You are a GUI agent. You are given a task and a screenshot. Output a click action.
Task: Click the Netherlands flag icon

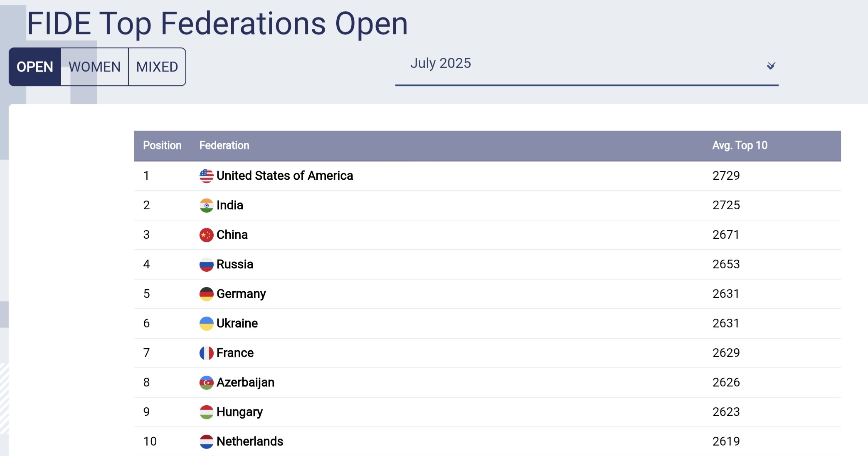206,442
